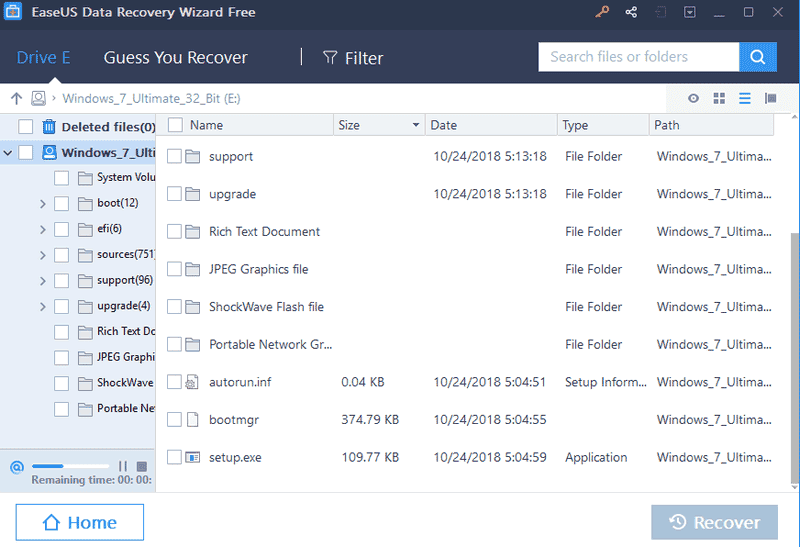This screenshot has height=547, width=800.
Task: Switch to details pane view icon
Action: [x=770, y=98]
